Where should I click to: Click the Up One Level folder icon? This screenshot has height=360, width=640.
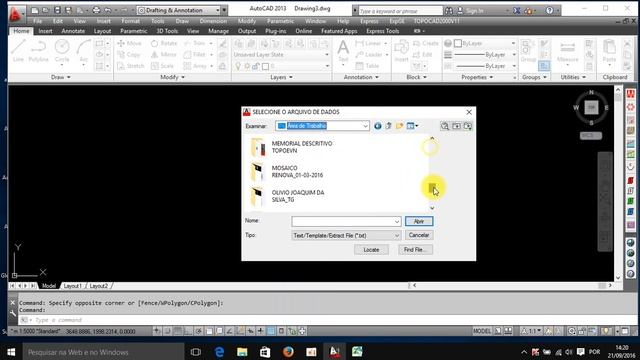click(389, 126)
